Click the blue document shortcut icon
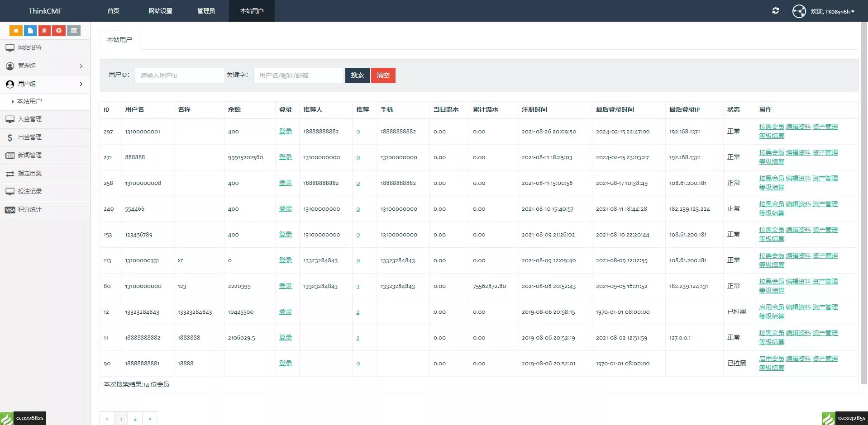This screenshot has height=425, width=868. [x=30, y=31]
